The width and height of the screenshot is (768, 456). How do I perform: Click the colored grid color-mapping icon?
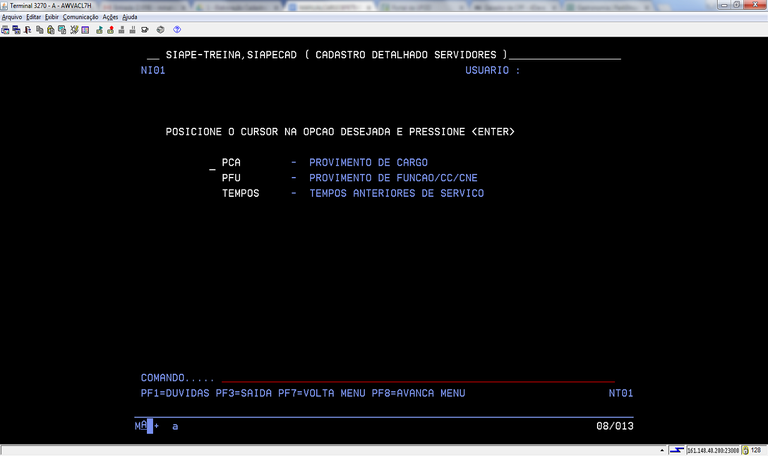tap(85, 30)
